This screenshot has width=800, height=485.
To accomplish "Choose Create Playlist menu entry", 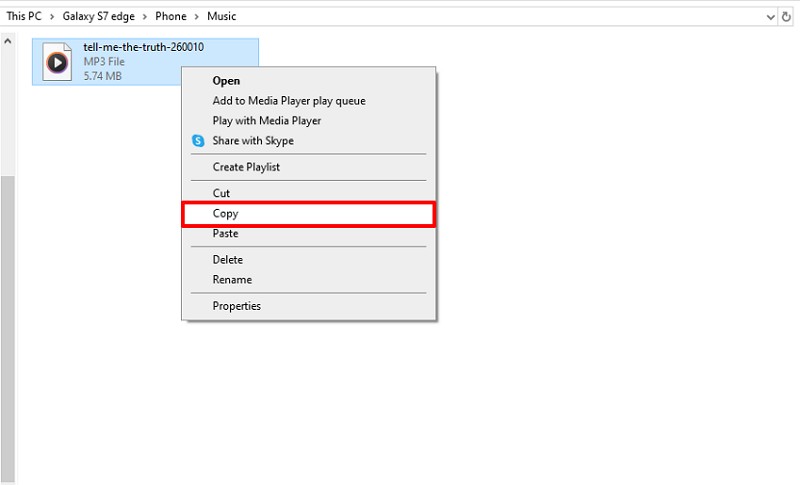I will pos(308,167).
